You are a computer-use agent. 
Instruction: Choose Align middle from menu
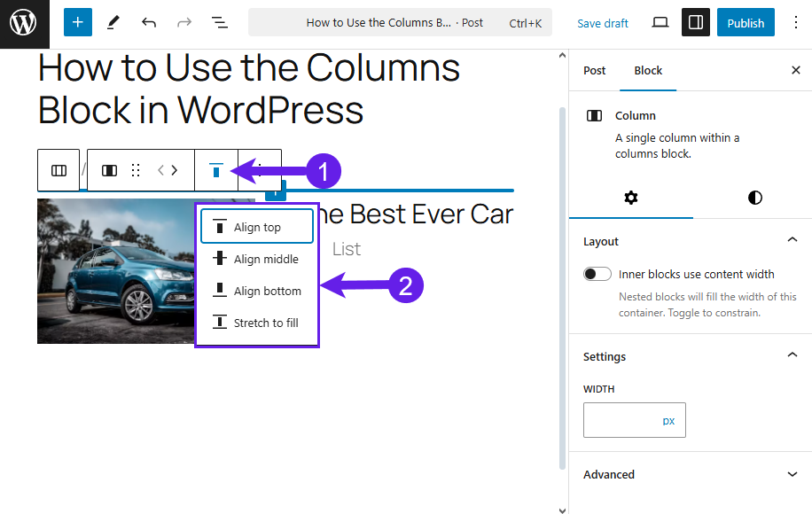coord(257,259)
